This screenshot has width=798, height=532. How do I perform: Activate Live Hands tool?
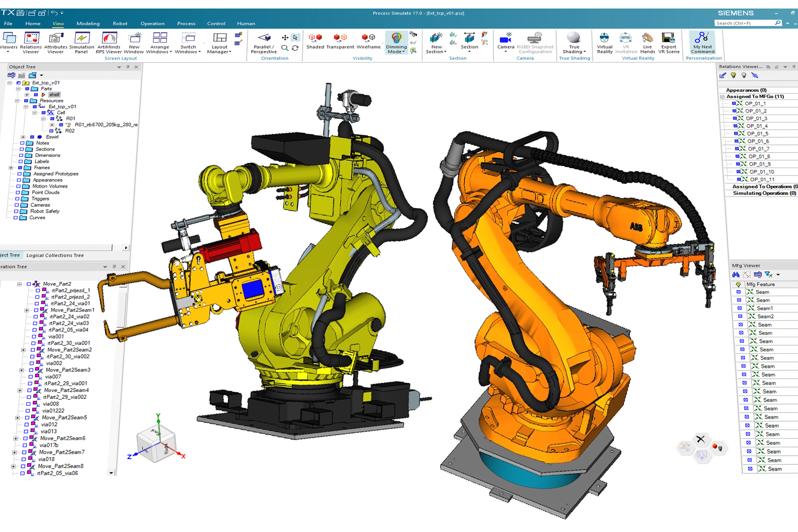click(x=647, y=43)
